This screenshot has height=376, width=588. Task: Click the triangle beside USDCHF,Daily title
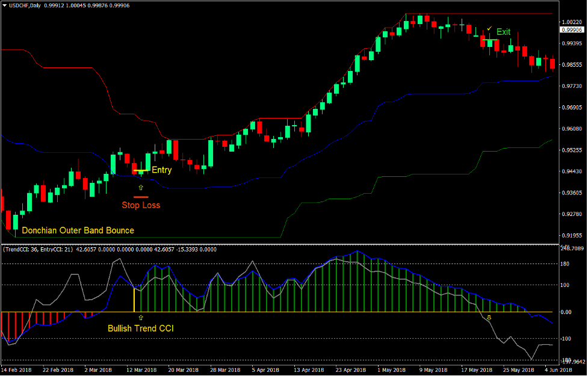5,5
